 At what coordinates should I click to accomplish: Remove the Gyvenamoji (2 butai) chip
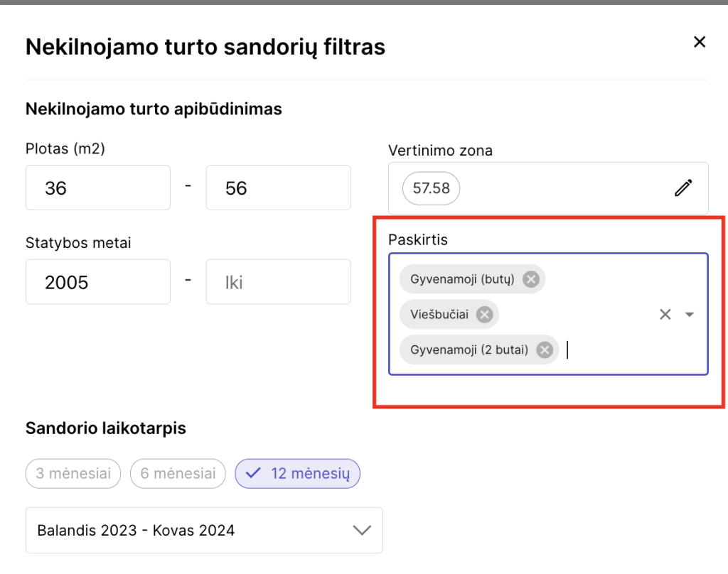(x=545, y=350)
